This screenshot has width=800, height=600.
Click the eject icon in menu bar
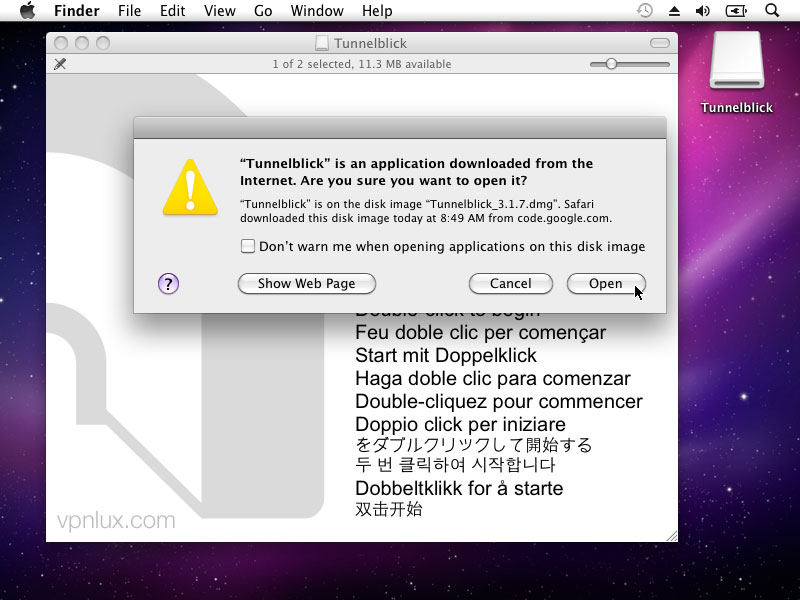click(x=674, y=11)
